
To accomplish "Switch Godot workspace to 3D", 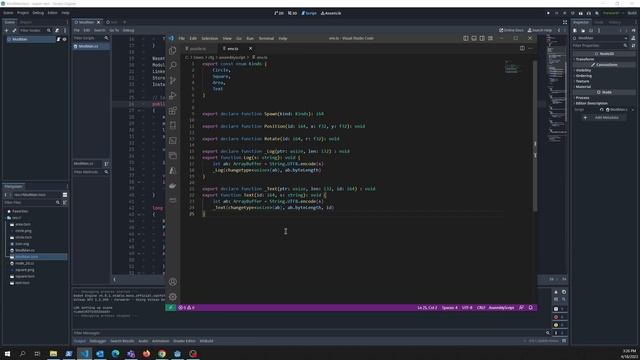I will coord(292,13).
